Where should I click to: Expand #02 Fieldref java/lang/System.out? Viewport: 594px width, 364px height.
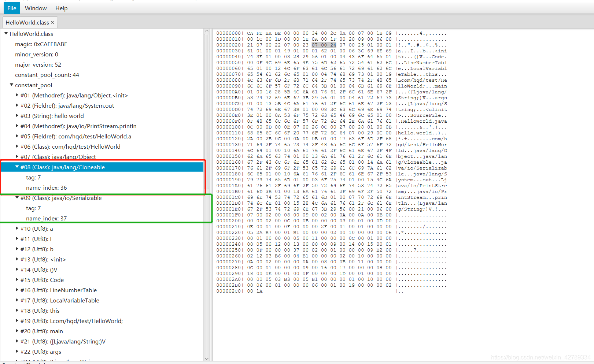coord(17,105)
